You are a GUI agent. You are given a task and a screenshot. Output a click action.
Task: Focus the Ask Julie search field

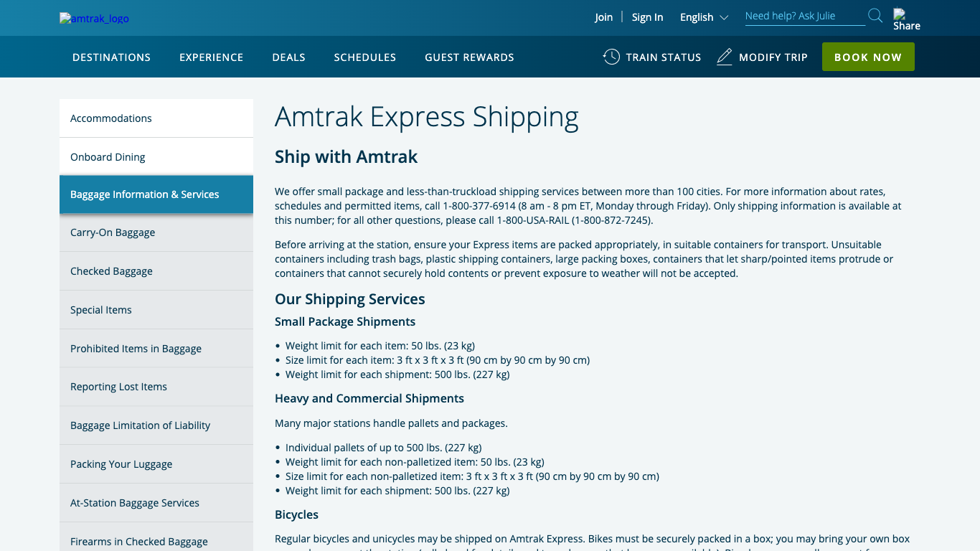pyautogui.click(x=805, y=16)
